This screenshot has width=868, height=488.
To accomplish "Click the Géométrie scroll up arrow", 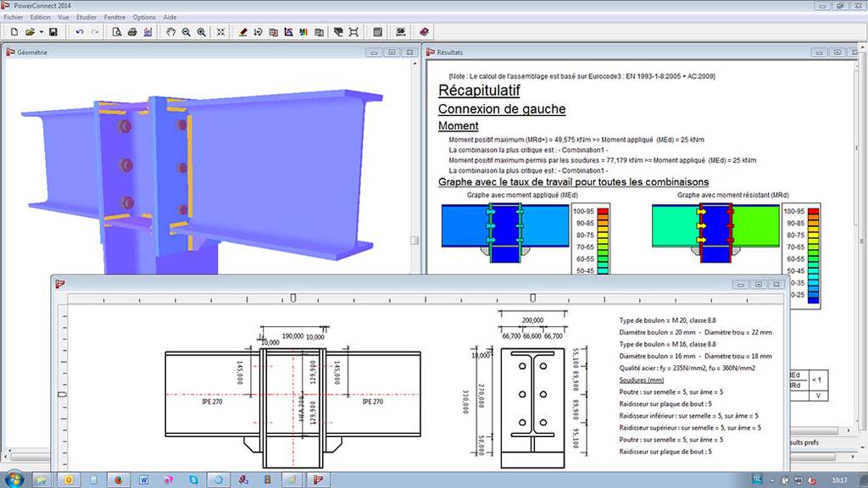I will pos(415,64).
